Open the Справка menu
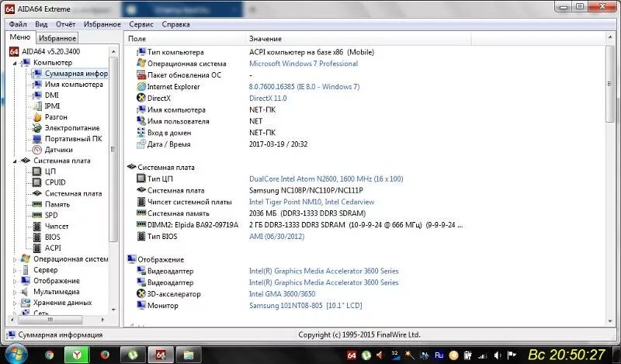The image size is (621, 364). [176, 24]
